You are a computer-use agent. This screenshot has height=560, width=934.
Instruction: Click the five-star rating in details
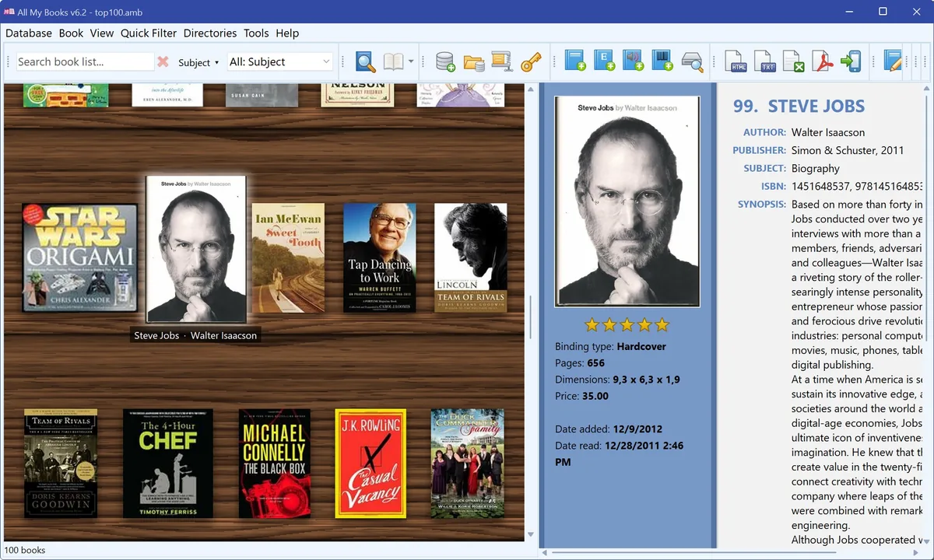pyautogui.click(x=627, y=324)
